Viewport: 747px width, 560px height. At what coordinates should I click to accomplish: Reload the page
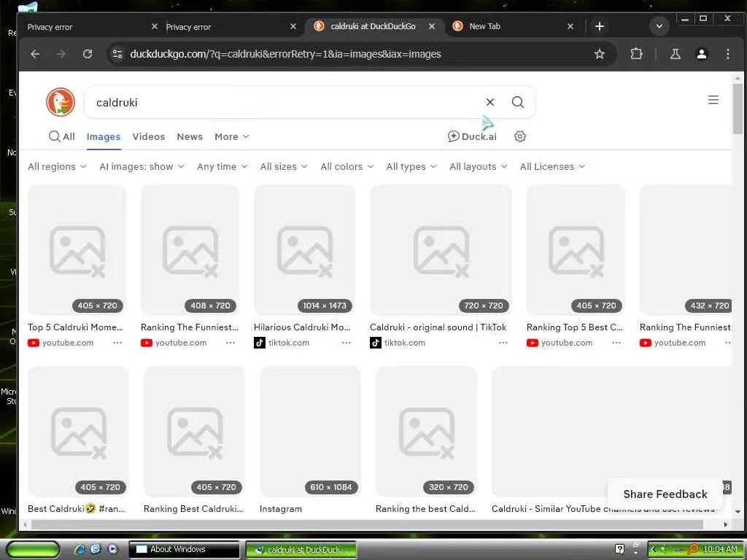coord(88,54)
